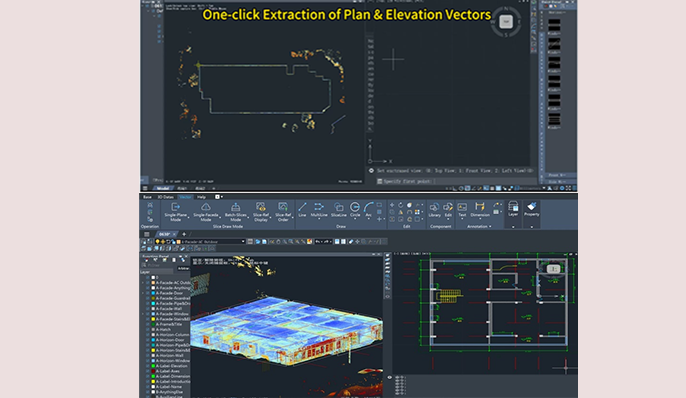
Task: Open the Layer tool in ribbon
Action: point(513,209)
